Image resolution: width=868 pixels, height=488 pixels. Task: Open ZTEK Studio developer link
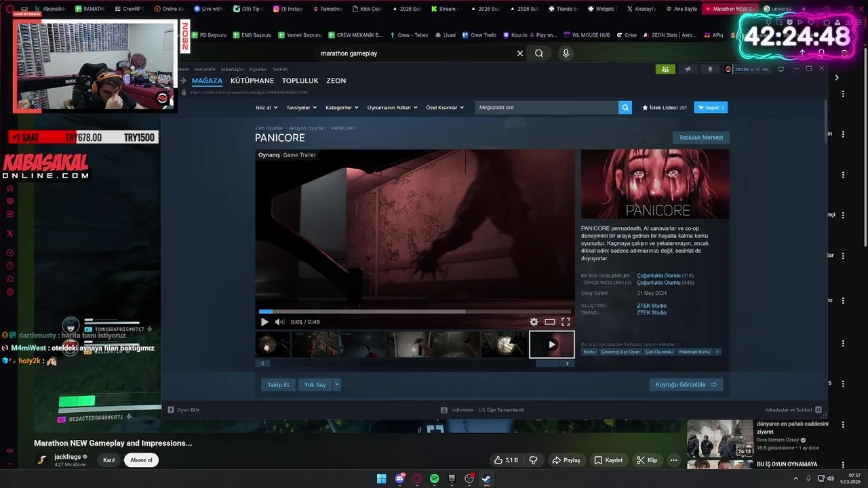point(652,306)
